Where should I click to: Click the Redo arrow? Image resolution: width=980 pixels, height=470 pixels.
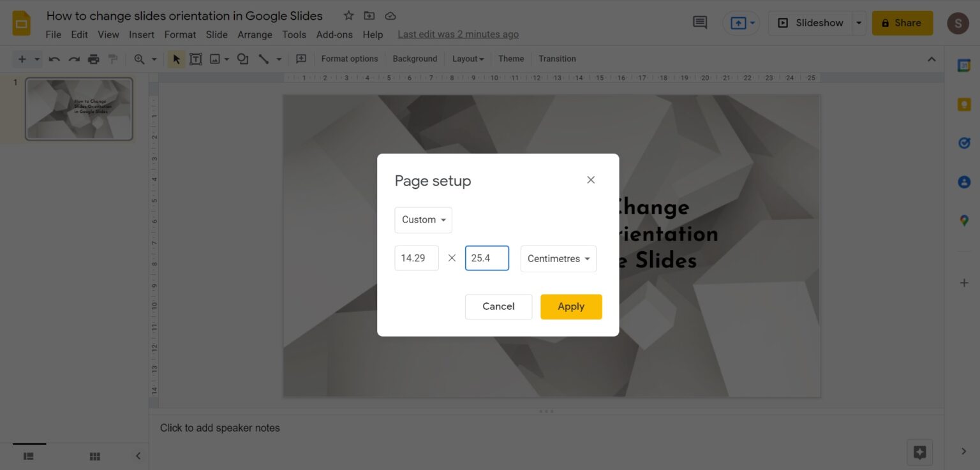click(x=74, y=59)
